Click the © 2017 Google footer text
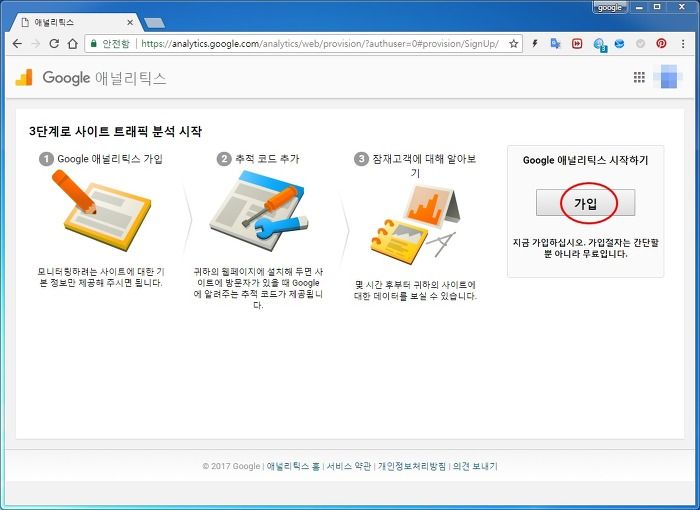 231,466
